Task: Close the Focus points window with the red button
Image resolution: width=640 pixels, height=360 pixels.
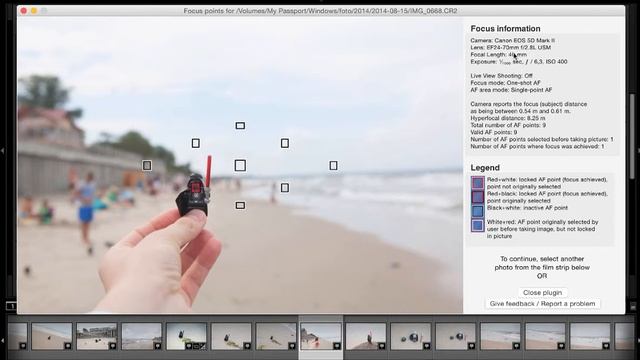Action: tap(24, 11)
